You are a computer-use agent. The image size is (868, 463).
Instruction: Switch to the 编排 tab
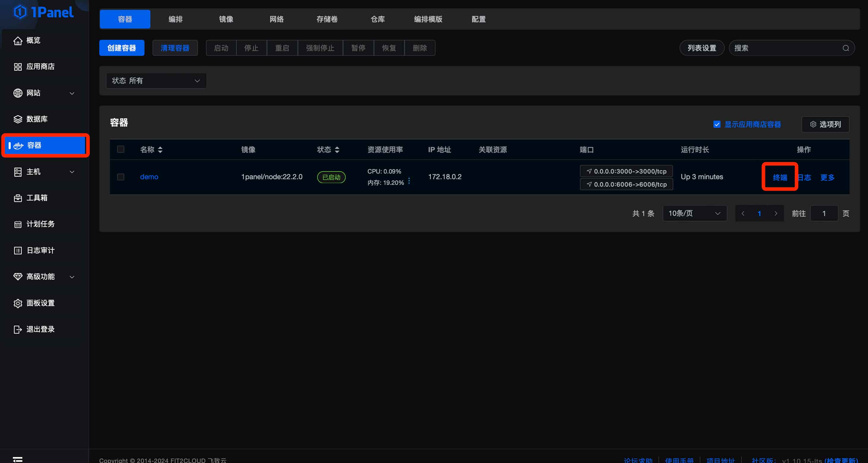[x=176, y=19]
